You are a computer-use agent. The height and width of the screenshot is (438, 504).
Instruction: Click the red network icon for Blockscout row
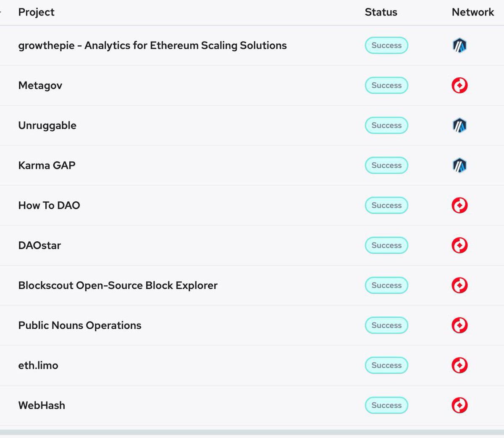(x=459, y=285)
